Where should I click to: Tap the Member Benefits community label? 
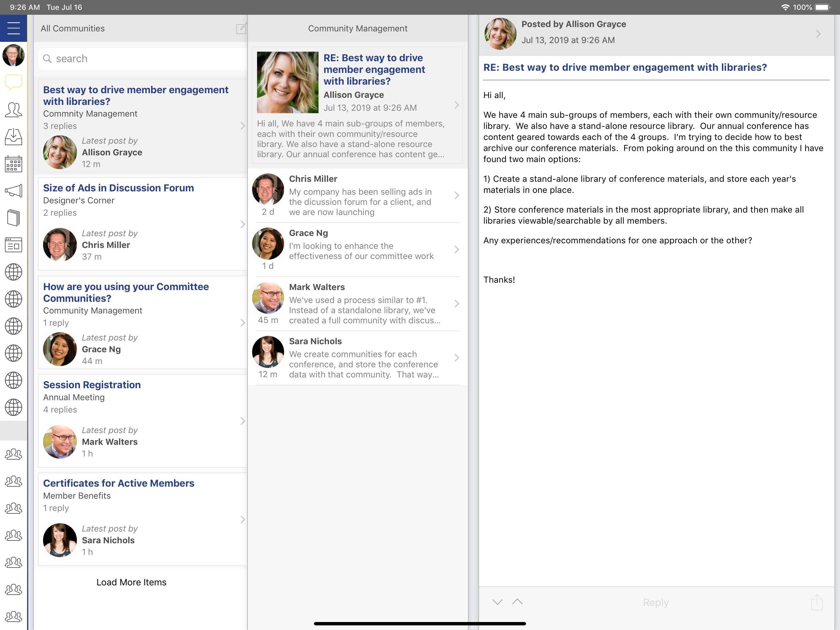pos(77,496)
